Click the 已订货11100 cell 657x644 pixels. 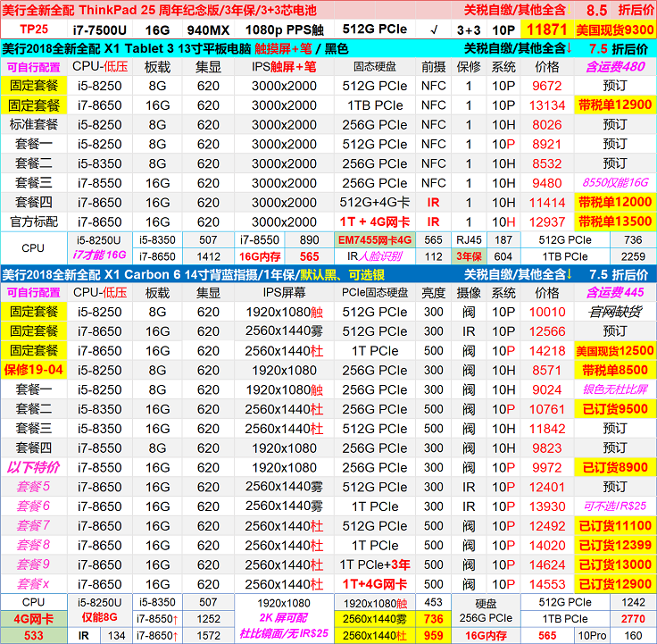[615, 526]
